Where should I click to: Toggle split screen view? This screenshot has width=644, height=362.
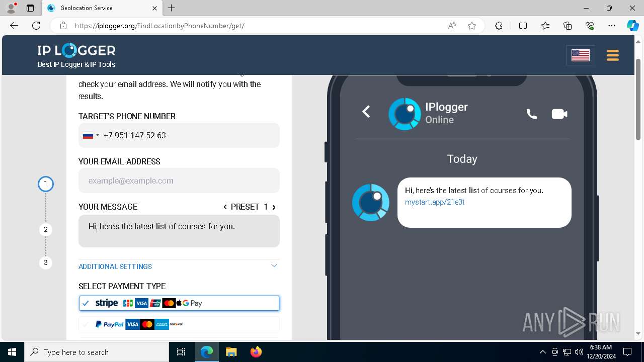click(523, 26)
